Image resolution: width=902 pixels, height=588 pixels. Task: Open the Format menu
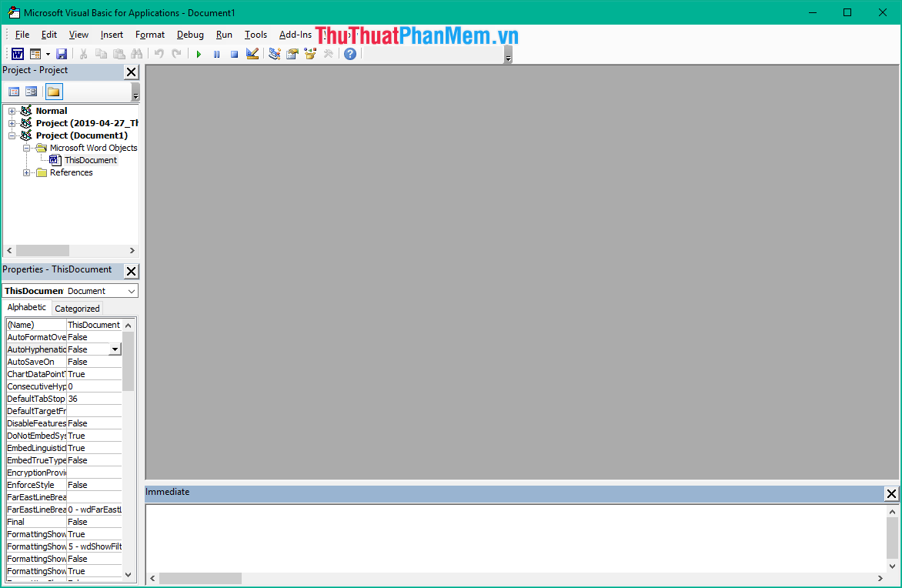pyautogui.click(x=149, y=35)
